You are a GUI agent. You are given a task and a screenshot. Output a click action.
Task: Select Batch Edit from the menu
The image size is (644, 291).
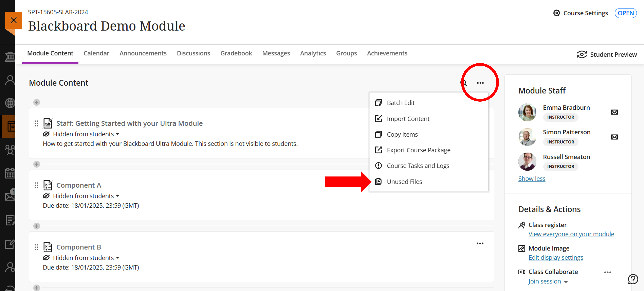[429, 103]
